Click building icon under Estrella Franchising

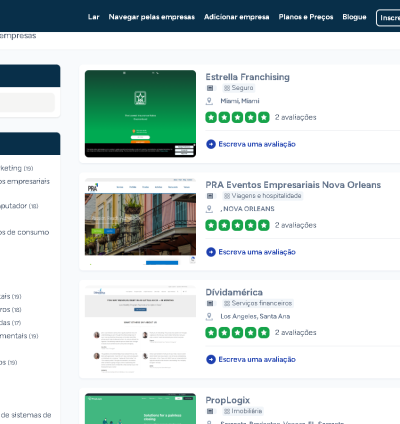point(210,88)
